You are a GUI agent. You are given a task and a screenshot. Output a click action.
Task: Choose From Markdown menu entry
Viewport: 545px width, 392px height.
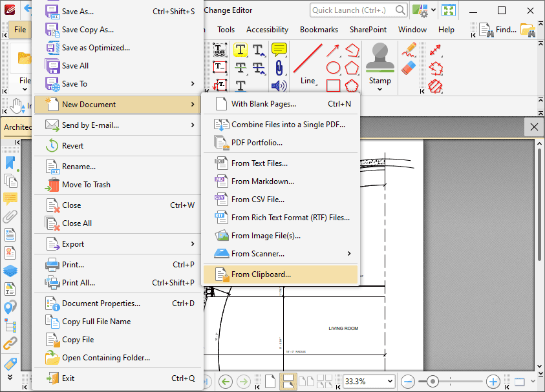pyautogui.click(x=281, y=181)
